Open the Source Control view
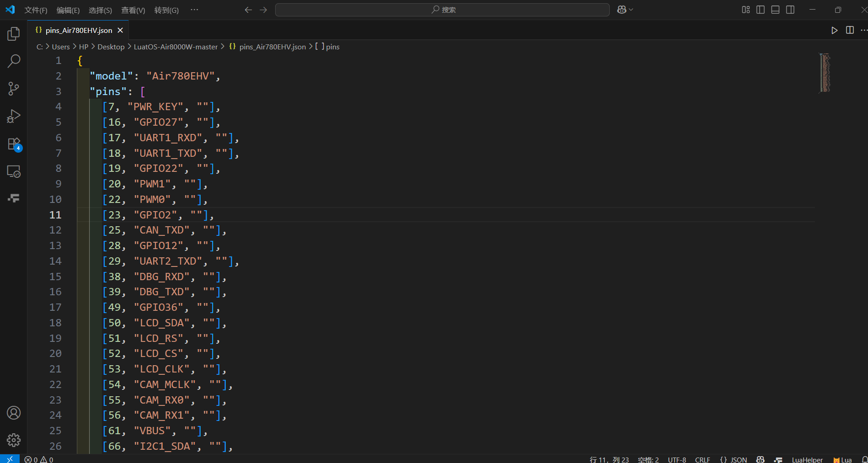The height and width of the screenshot is (463, 868). 14,89
